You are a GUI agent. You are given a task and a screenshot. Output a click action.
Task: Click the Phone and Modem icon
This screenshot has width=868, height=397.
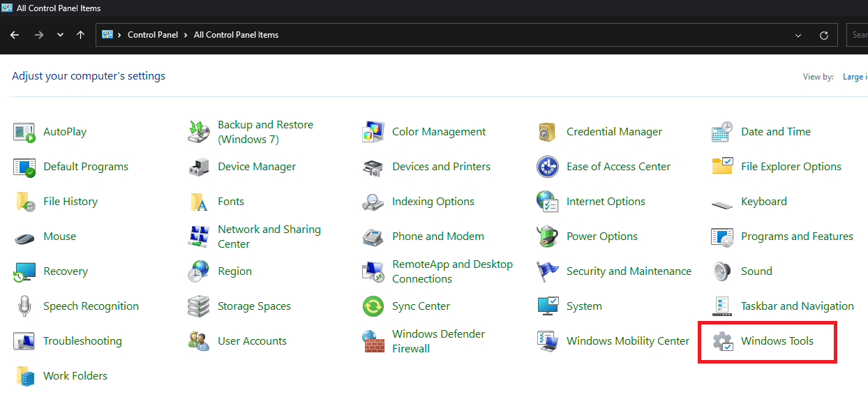point(373,237)
